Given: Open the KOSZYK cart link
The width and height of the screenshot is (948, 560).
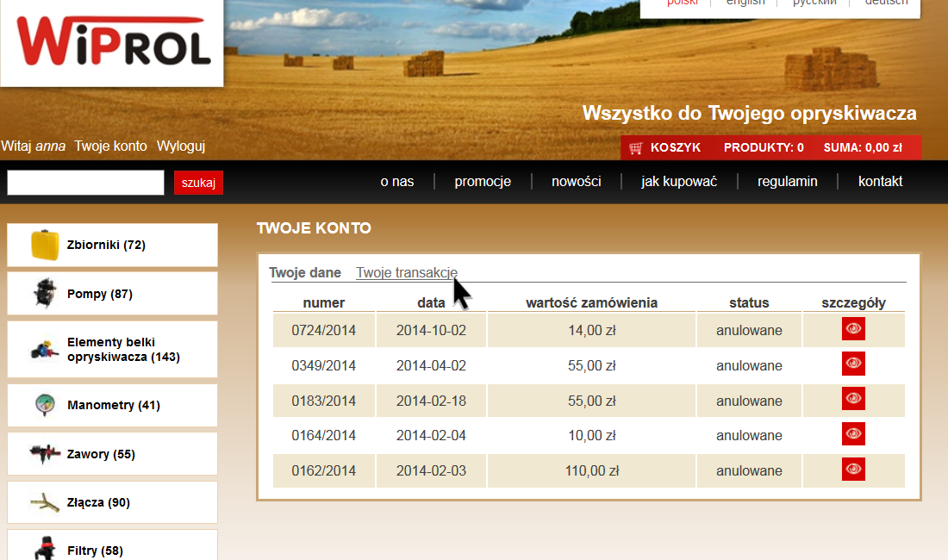Looking at the screenshot, I should [676, 147].
